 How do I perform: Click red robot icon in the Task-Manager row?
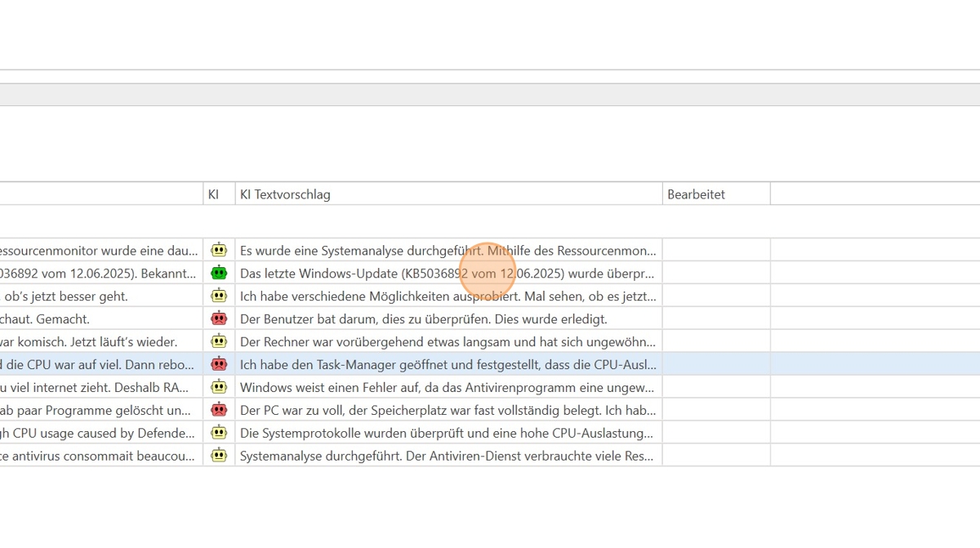pyautogui.click(x=219, y=364)
